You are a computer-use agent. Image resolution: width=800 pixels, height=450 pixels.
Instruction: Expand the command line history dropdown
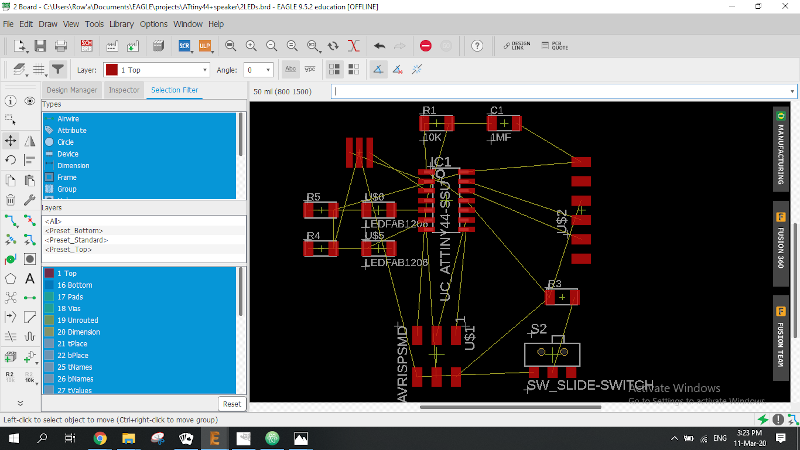click(x=792, y=91)
